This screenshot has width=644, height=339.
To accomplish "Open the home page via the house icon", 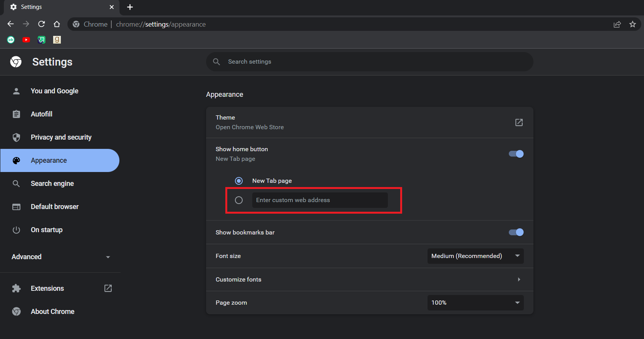I will point(57,24).
